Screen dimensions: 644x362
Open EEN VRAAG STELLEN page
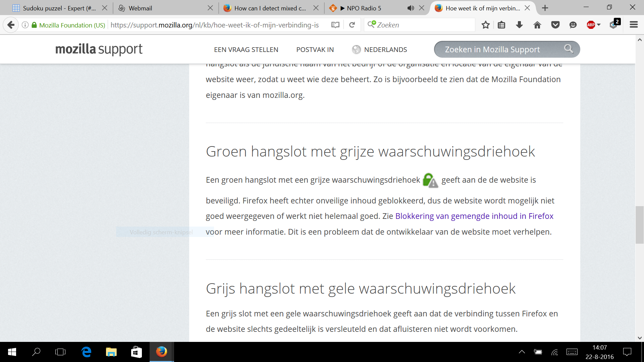[246, 50]
